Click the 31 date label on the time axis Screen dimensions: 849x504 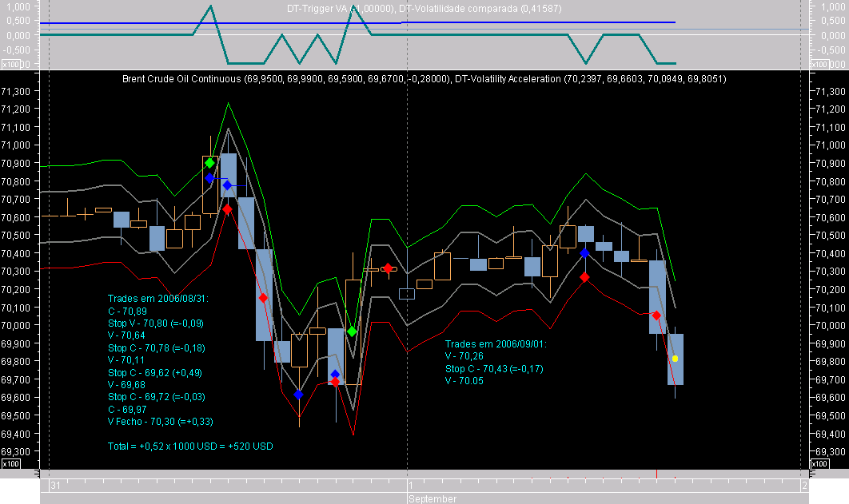click(x=55, y=483)
